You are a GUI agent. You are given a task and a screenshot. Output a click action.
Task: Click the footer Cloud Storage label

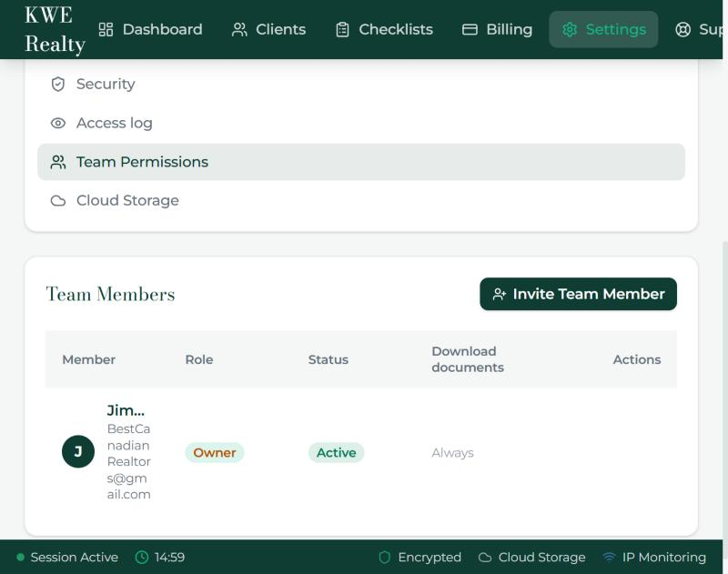click(x=541, y=557)
